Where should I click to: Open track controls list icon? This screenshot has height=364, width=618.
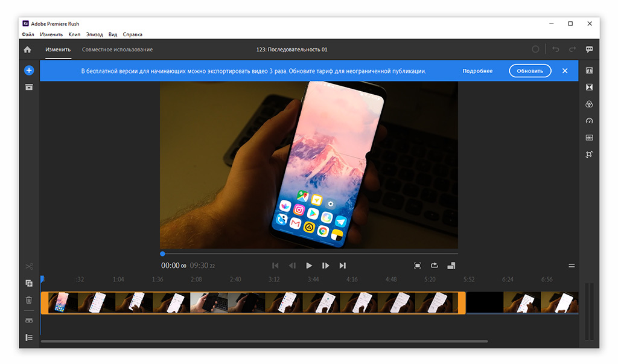(x=29, y=337)
